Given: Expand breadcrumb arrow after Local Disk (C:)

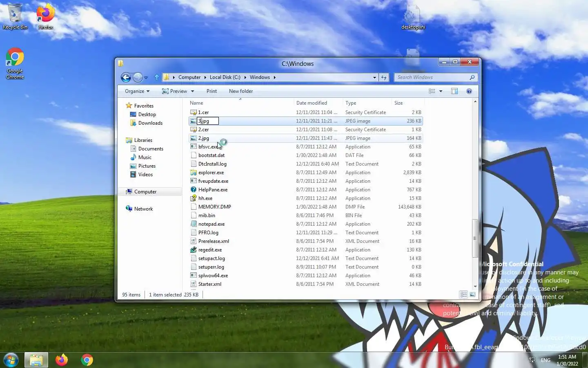Looking at the screenshot, I should [245, 77].
